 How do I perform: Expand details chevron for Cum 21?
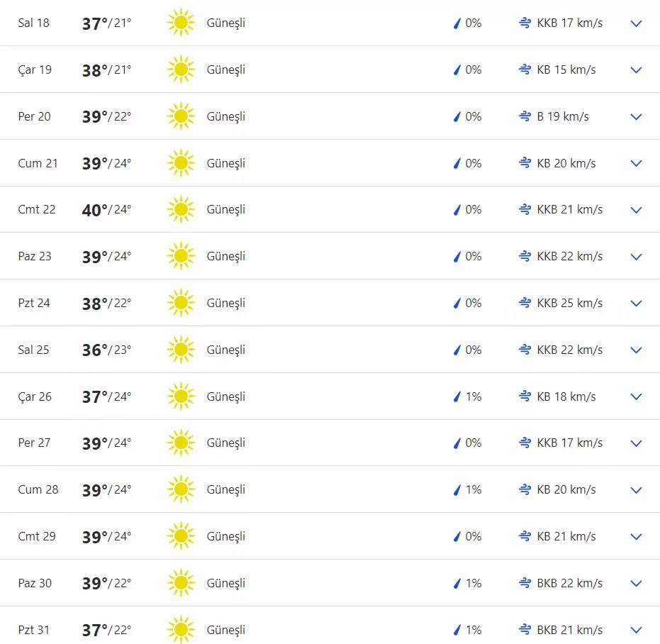(x=636, y=163)
